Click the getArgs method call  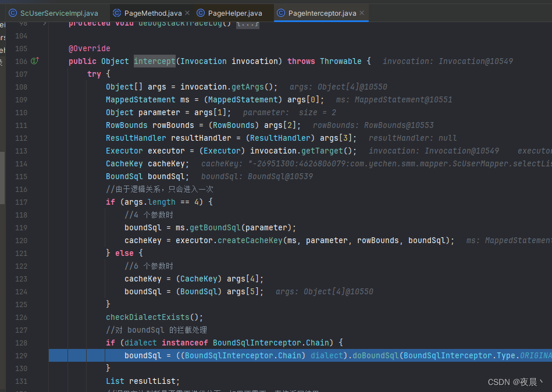tap(248, 87)
